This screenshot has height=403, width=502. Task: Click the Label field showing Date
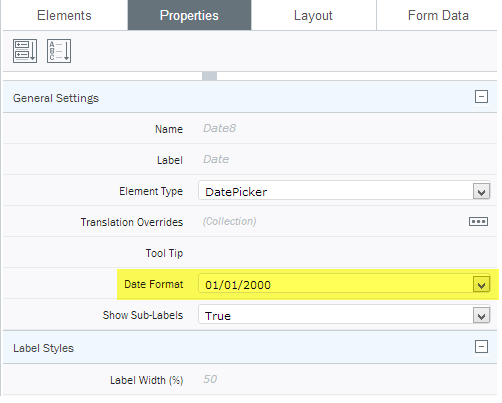pos(347,159)
